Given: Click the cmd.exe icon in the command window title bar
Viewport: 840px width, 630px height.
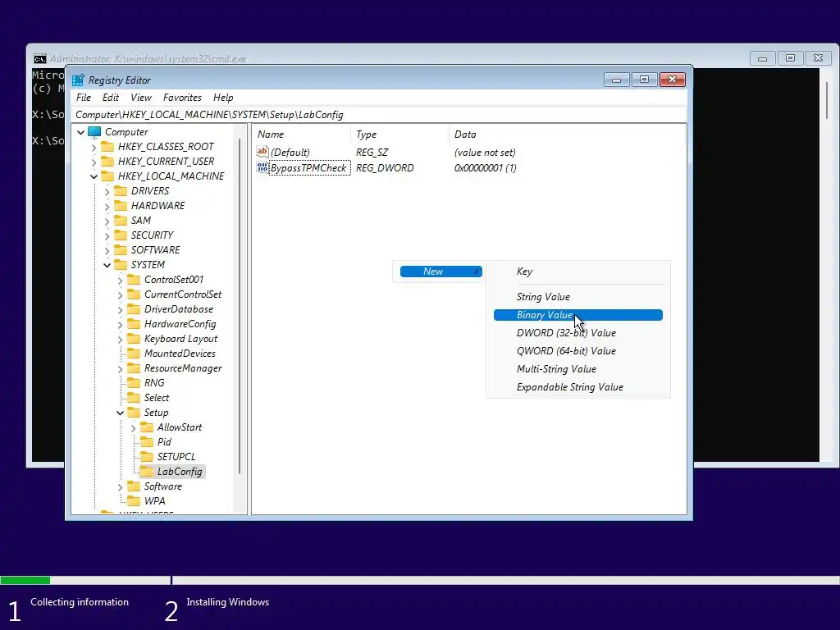Looking at the screenshot, I should click(40, 59).
